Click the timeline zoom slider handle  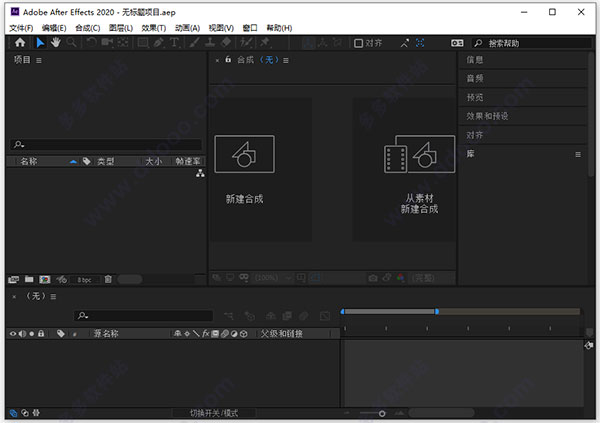(x=382, y=413)
